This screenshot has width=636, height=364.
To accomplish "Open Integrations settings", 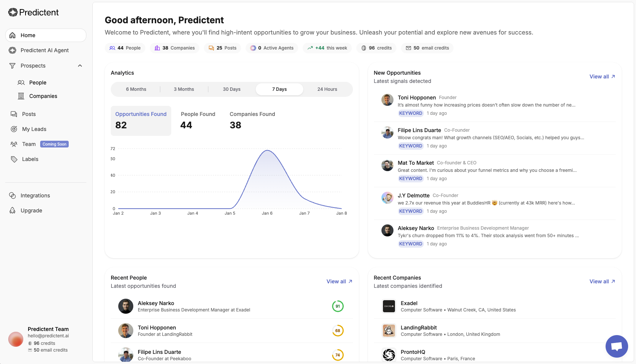I will pyautogui.click(x=35, y=196).
